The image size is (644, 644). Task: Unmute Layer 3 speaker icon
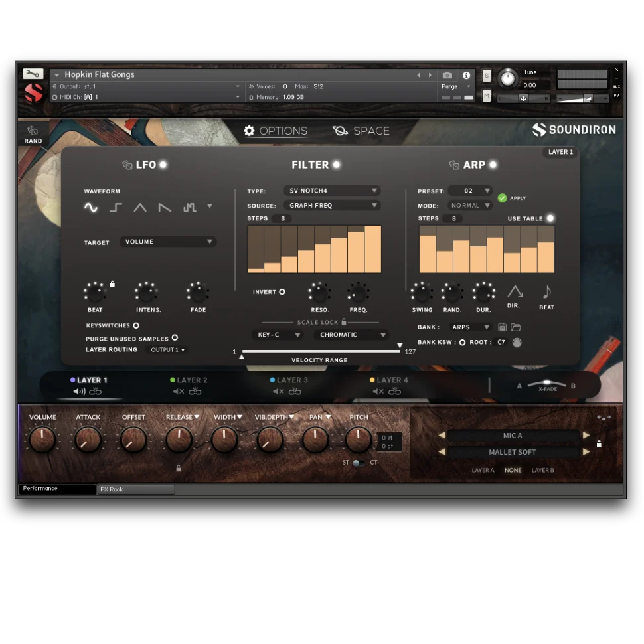[278, 392]
